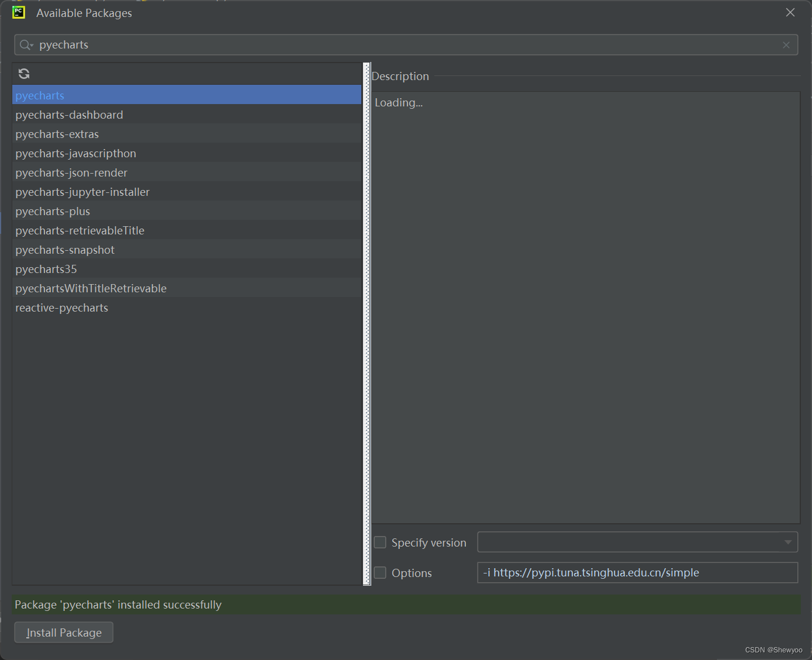Open the version dropdown list
Image resolution: width=812 pixels, height=660 pixels.
click(x=787, y=542)
